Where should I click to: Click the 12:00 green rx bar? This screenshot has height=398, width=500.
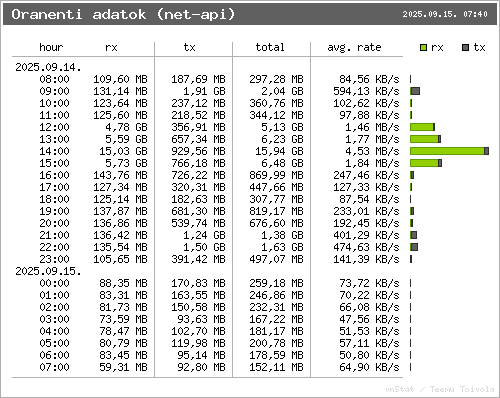(x=421, y=127)
